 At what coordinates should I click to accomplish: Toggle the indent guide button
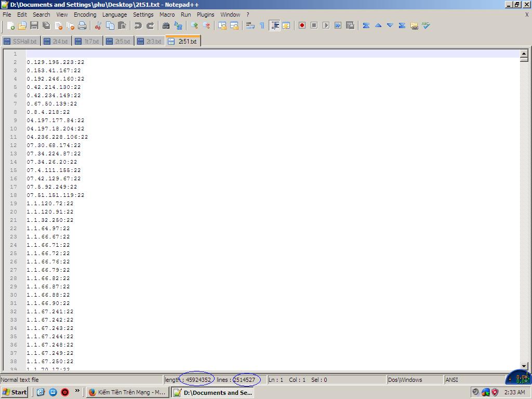point(274,25)
